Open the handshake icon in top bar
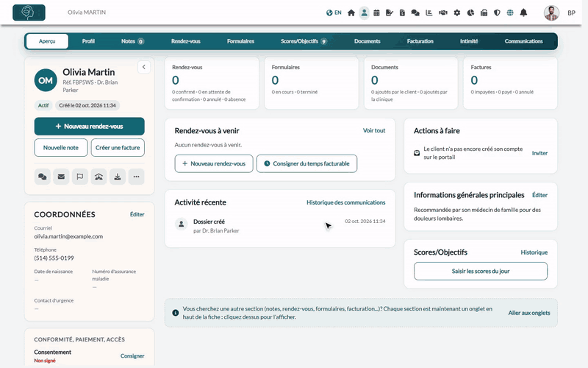This screenshot has width=588, height=368. [x=443, y=13]
